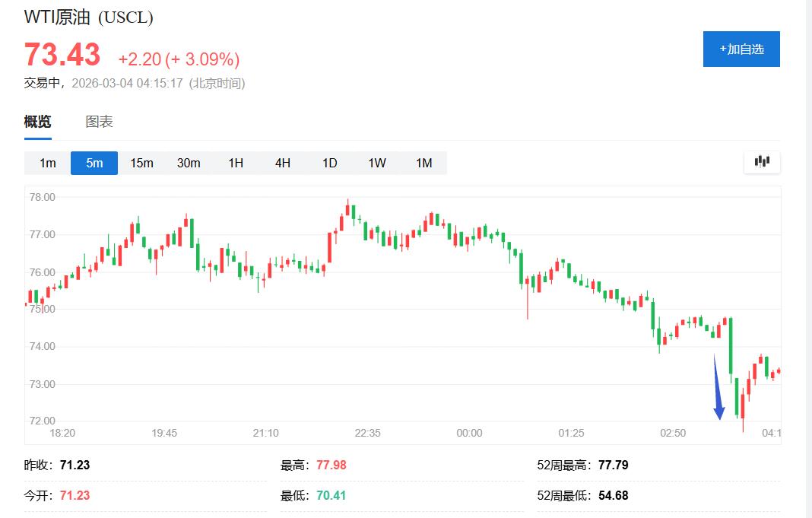Image resolution: width=812 pixels, height=518 pixels.
Task: Click the change value +2.20 (+ 3.09%)
Action: tap(179, 59)
